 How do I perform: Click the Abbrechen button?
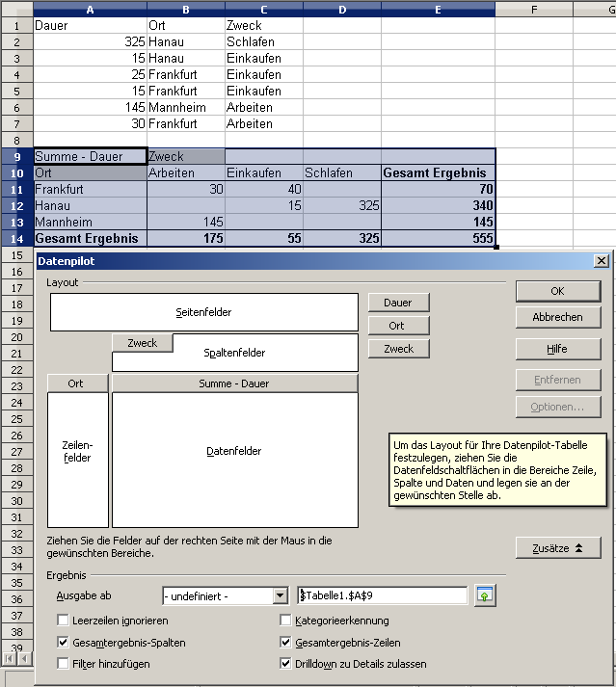coord(558,316)
